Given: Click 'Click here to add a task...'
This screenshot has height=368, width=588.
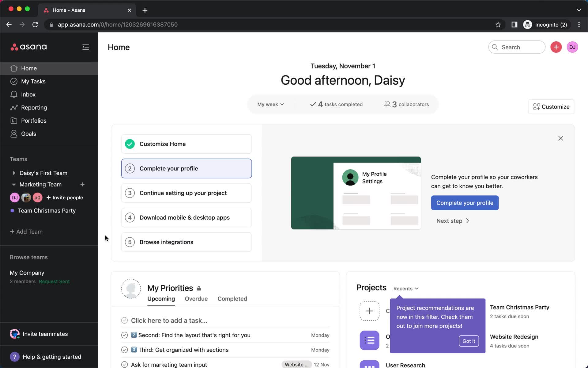Looking at the screenshot, I should tap(169, 320).
